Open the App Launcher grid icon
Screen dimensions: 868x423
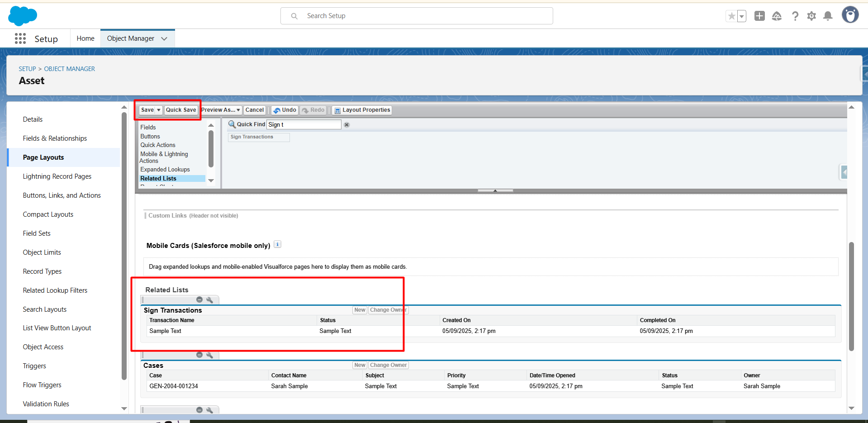[x=20, y=38]
